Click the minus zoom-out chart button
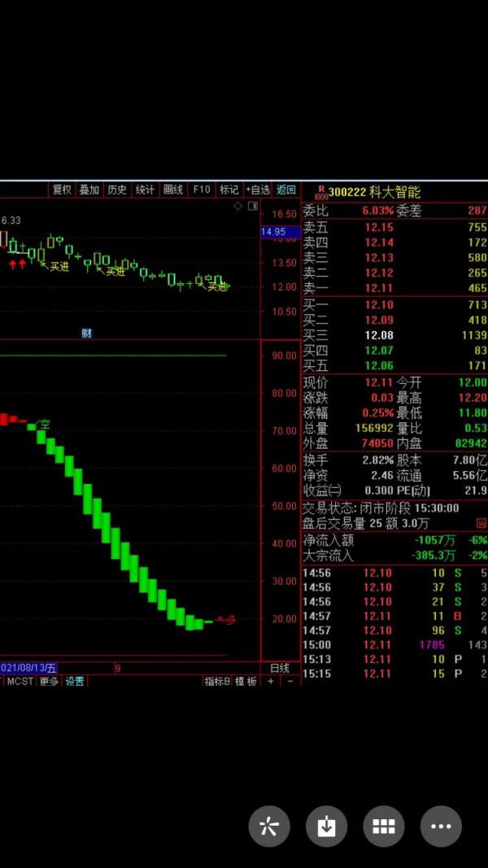 click(x=290, y=682)
